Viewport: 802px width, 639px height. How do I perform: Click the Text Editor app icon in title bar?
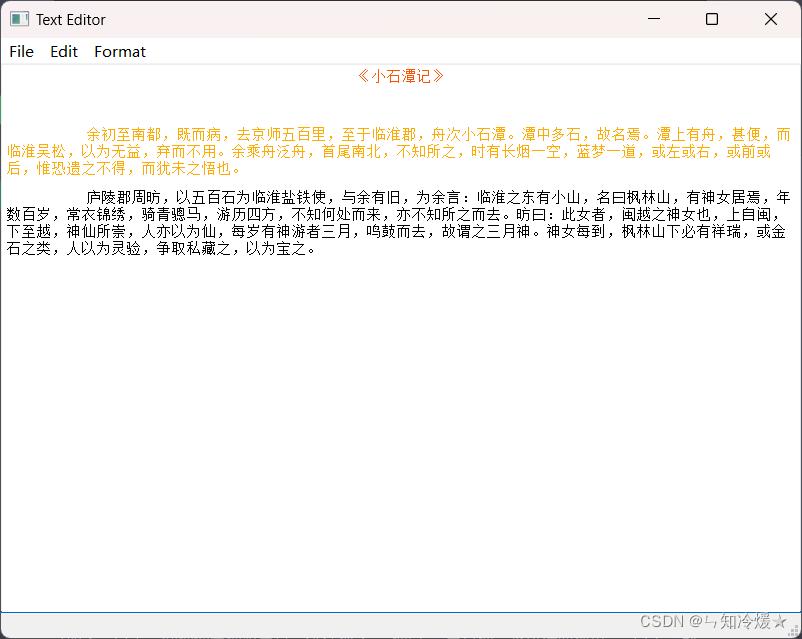coord(18,18)
